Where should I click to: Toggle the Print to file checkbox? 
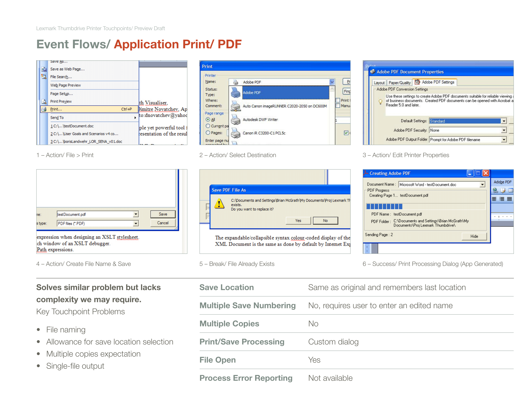point(338,100)
